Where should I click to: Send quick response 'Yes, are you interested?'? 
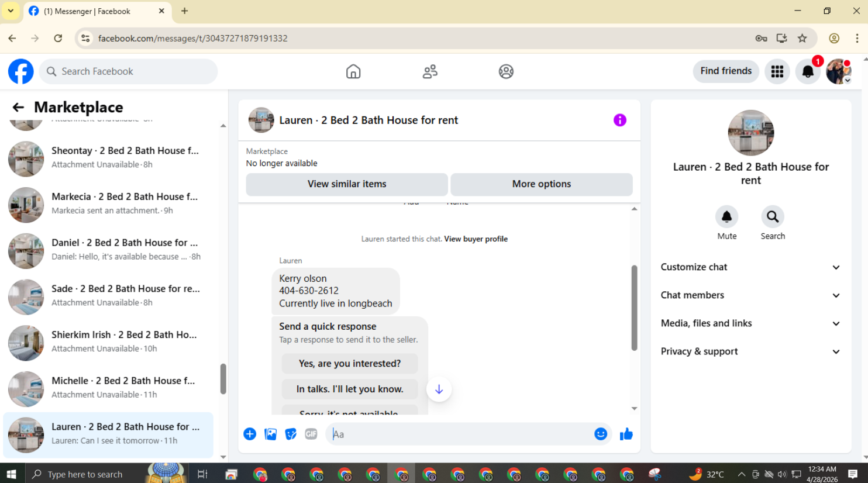point(350,364)
